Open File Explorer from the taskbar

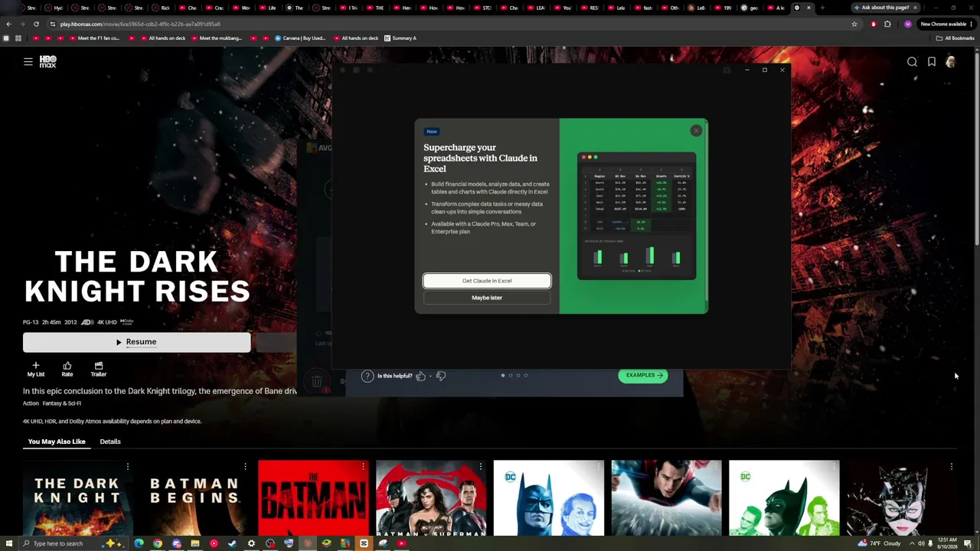click(195, 543)
